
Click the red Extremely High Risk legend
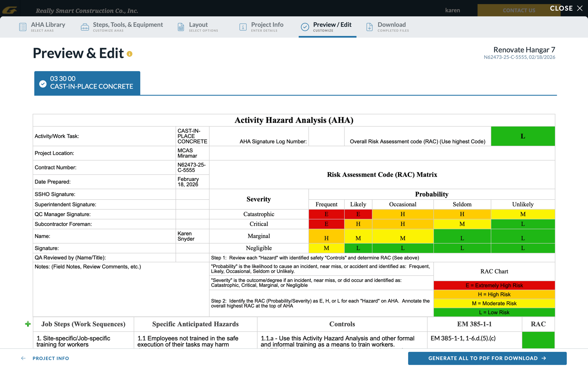[494, 285]
